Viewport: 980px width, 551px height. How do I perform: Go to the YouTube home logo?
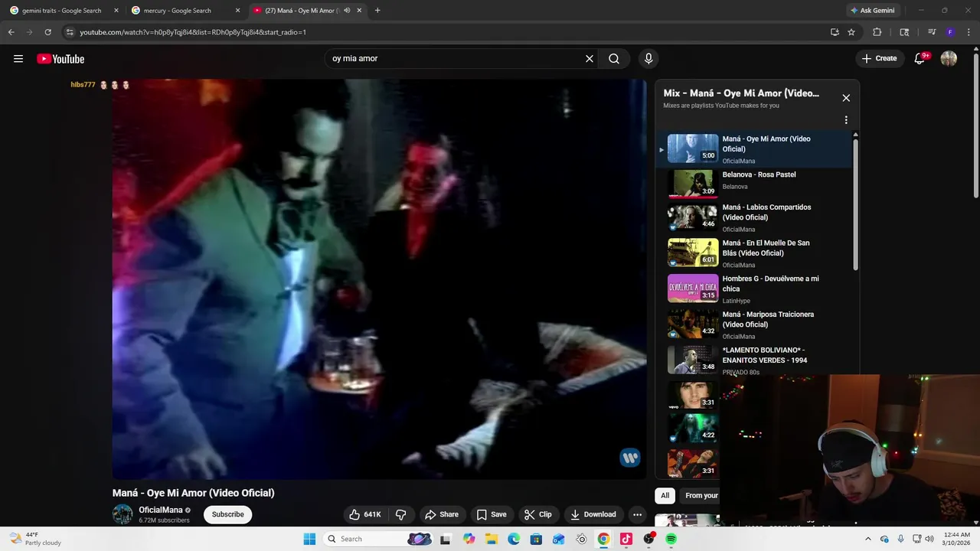coord(60,59)
